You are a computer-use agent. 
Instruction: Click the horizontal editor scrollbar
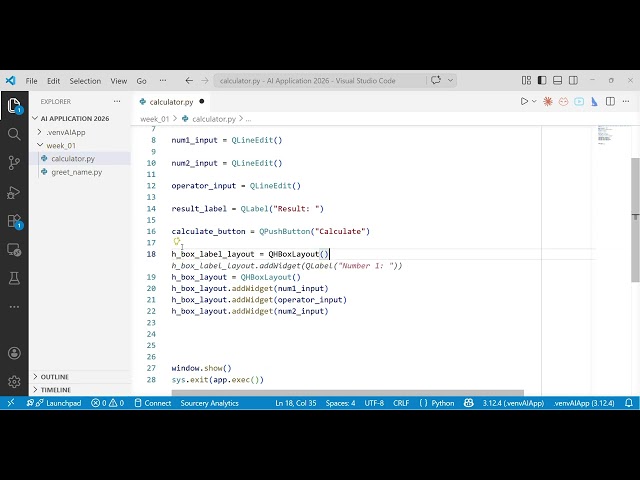(x=347, y=393)
